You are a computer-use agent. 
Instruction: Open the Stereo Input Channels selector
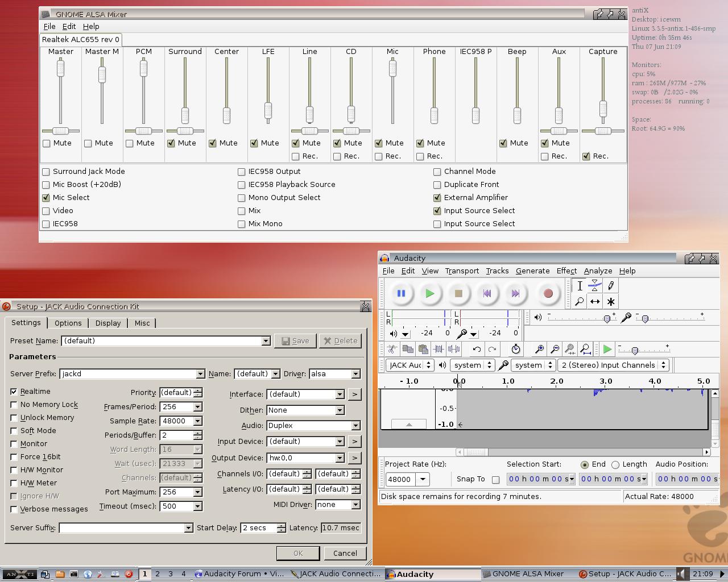pos(663,365)
